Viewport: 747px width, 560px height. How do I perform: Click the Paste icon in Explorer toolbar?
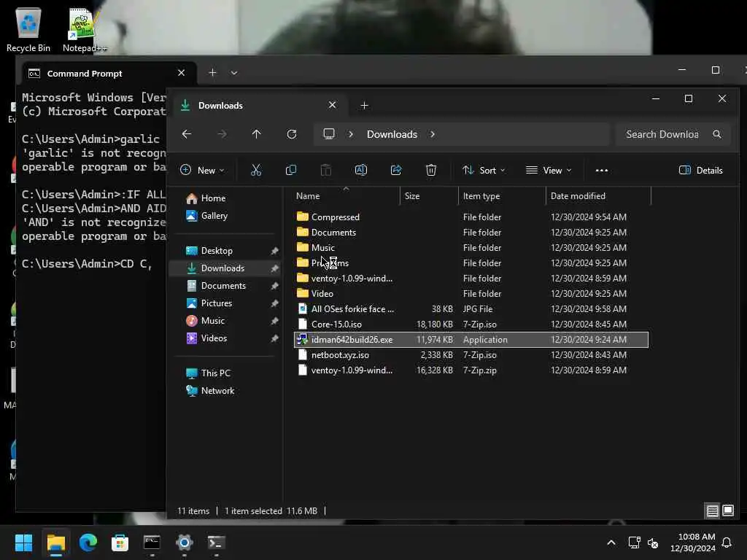point(326,170)
